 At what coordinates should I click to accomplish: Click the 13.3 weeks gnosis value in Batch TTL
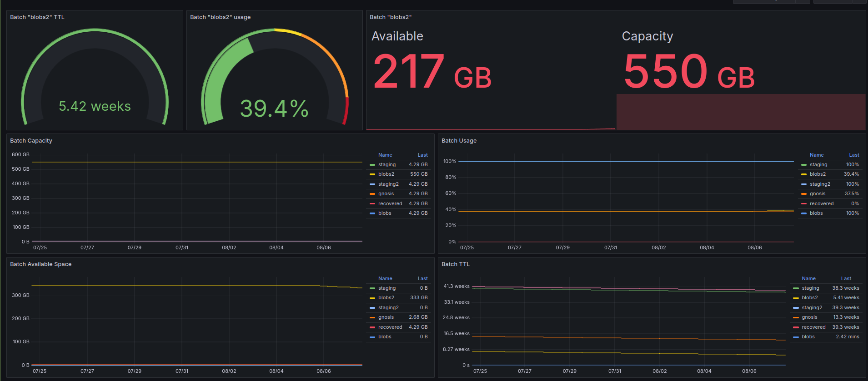point(846,317)
